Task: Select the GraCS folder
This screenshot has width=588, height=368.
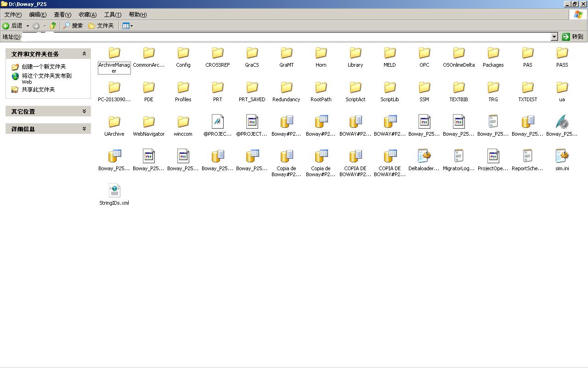Action: (x=252, y=57)
